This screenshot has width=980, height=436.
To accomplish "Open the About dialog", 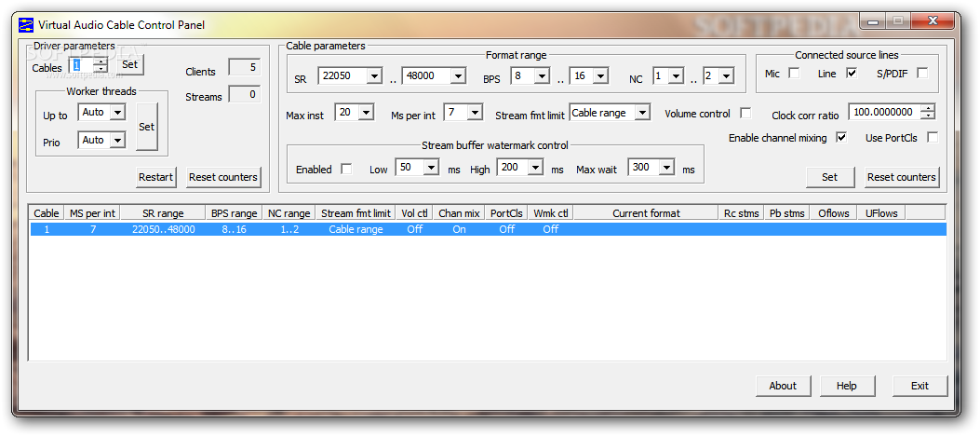I will (783, 386).
